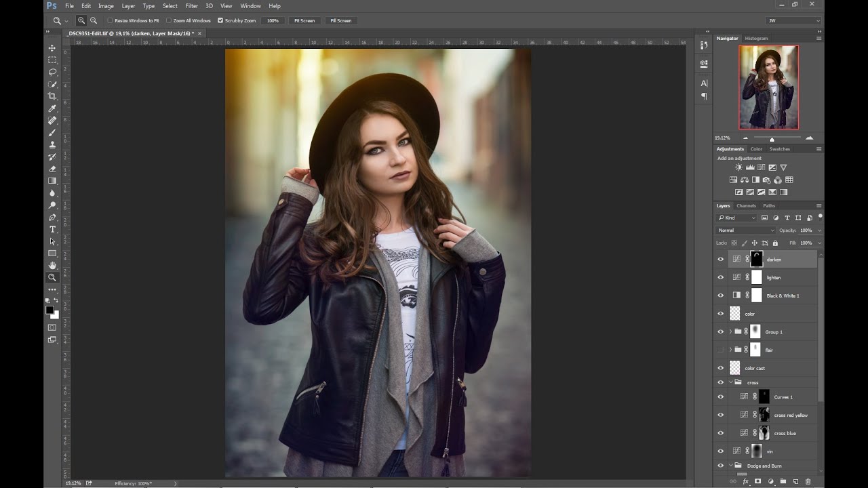Disable the Scrubby Zoom checkbox
The width and height of the screenshot is (868, 488).
pos(220,20)
